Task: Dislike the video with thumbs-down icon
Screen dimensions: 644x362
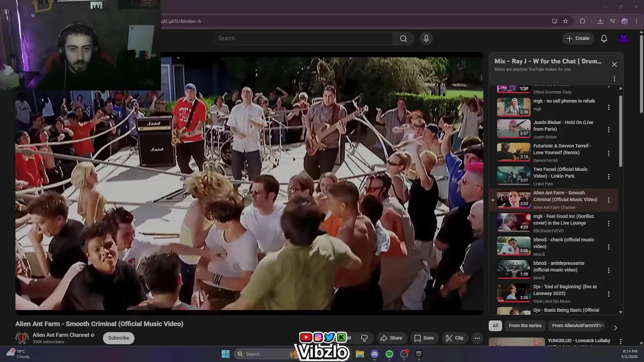Action: (x=364, y=338)
